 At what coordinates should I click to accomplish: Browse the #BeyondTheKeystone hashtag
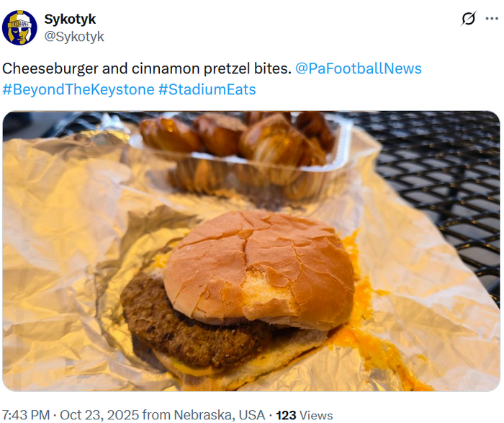(78, 90)
